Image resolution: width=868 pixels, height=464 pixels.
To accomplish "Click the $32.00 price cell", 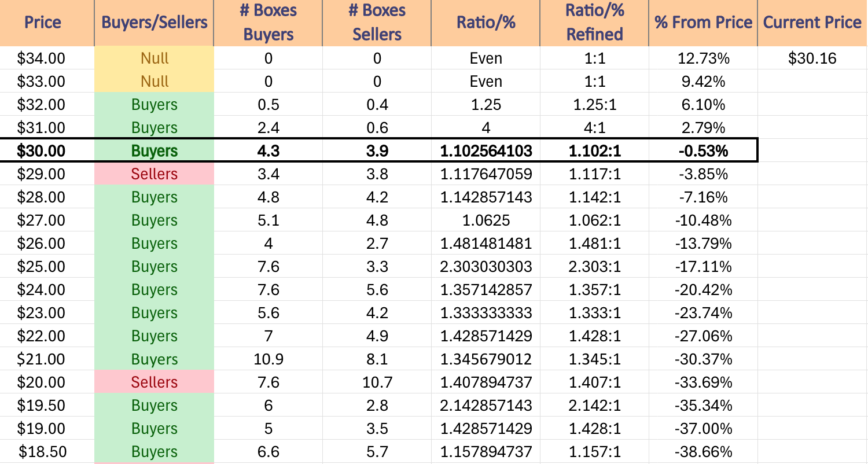I will pos(47,104).
